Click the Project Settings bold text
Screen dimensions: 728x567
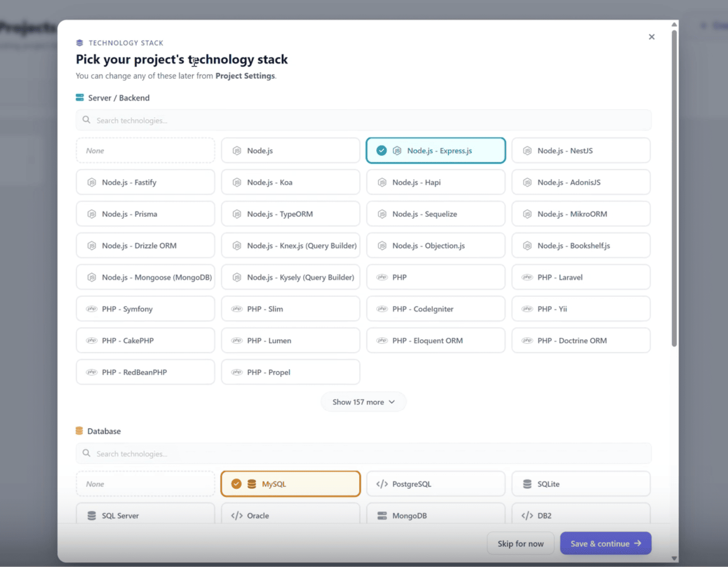click(x=245, y=76)
